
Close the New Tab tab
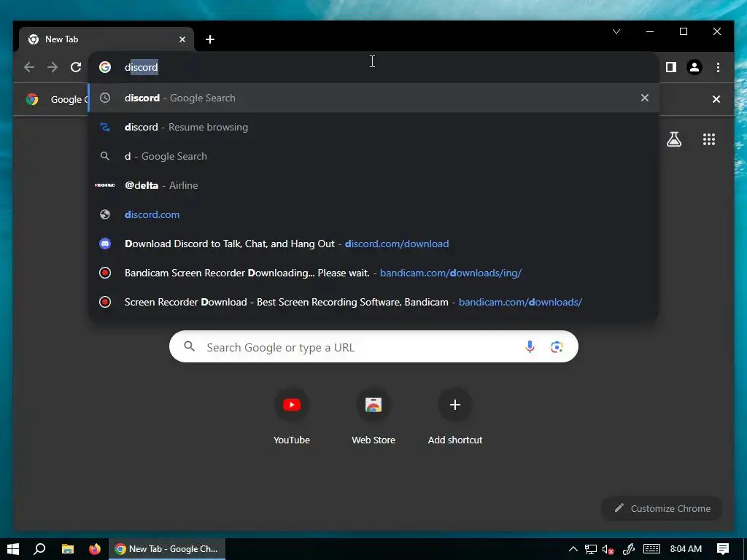point(182,39)
